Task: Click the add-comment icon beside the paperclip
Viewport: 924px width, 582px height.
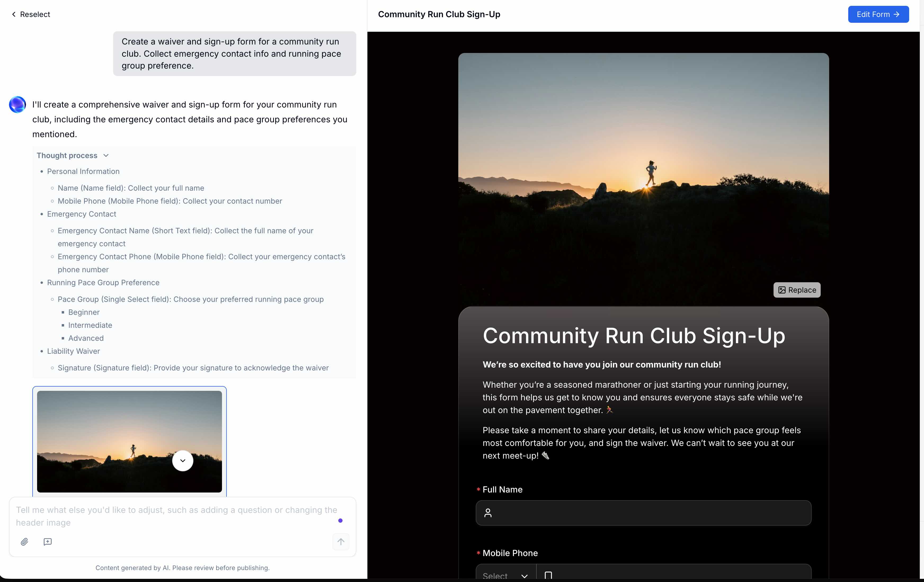Action: (x=48, y=542)
